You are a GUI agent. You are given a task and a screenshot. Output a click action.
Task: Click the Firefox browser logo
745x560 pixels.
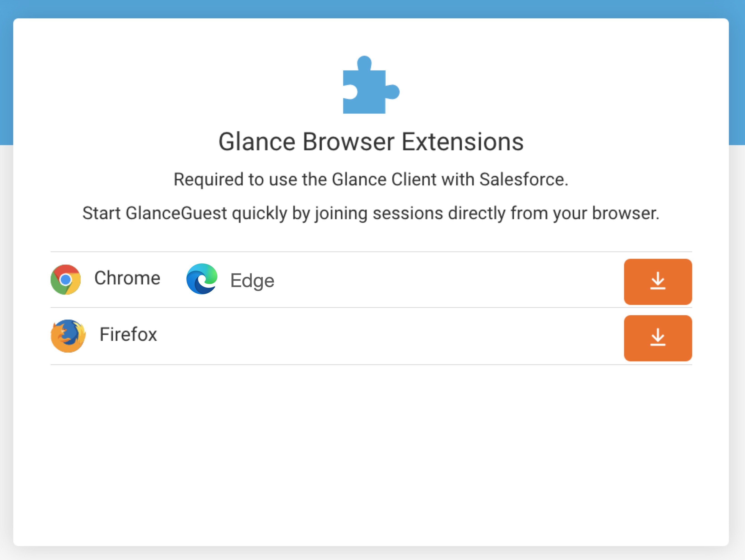click(68, 336)
